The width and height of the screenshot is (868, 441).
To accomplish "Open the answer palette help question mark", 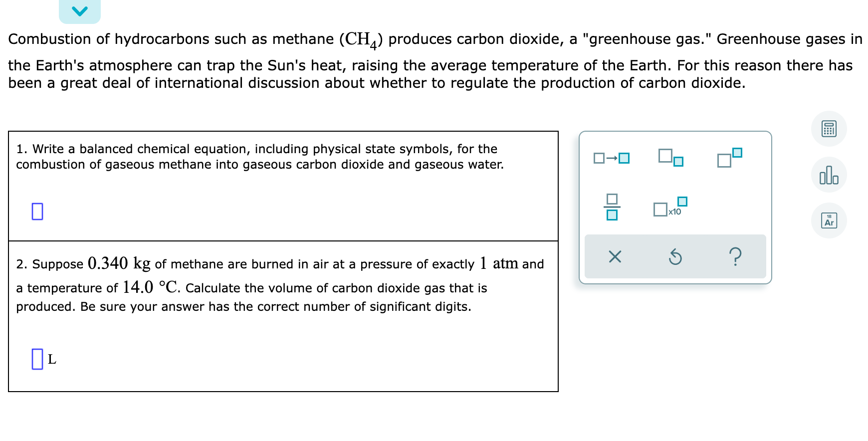I will [x=736, y=256].
